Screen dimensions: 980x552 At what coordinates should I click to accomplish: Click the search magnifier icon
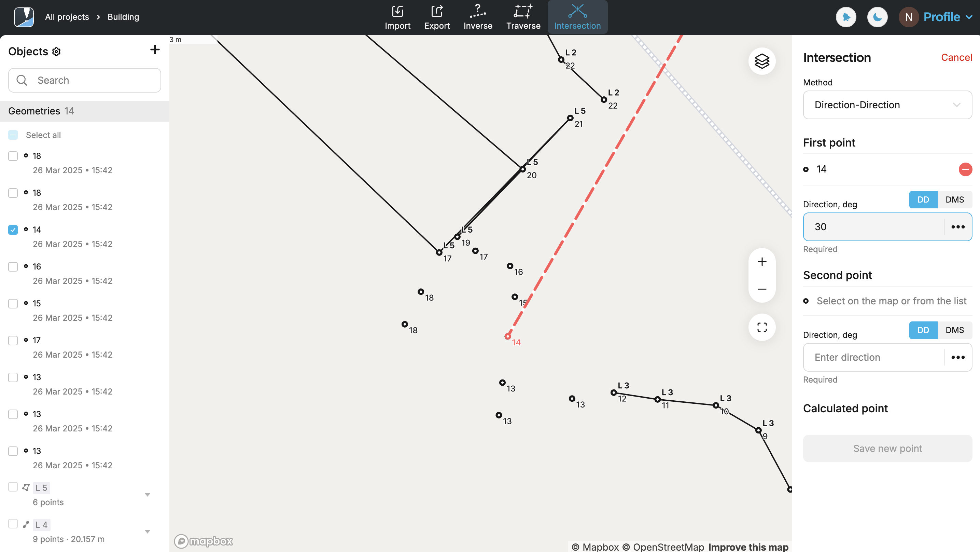pyautogui.click(x=22, y=80)
